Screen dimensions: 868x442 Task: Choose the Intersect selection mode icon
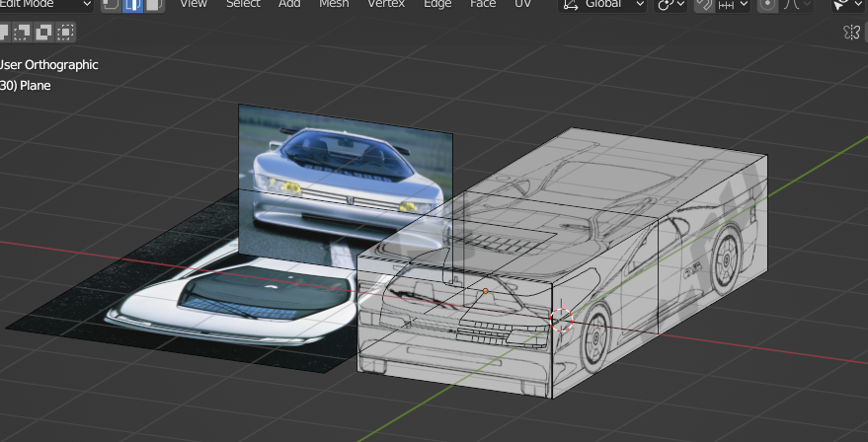pyautogui.click(x=66, y=33)
